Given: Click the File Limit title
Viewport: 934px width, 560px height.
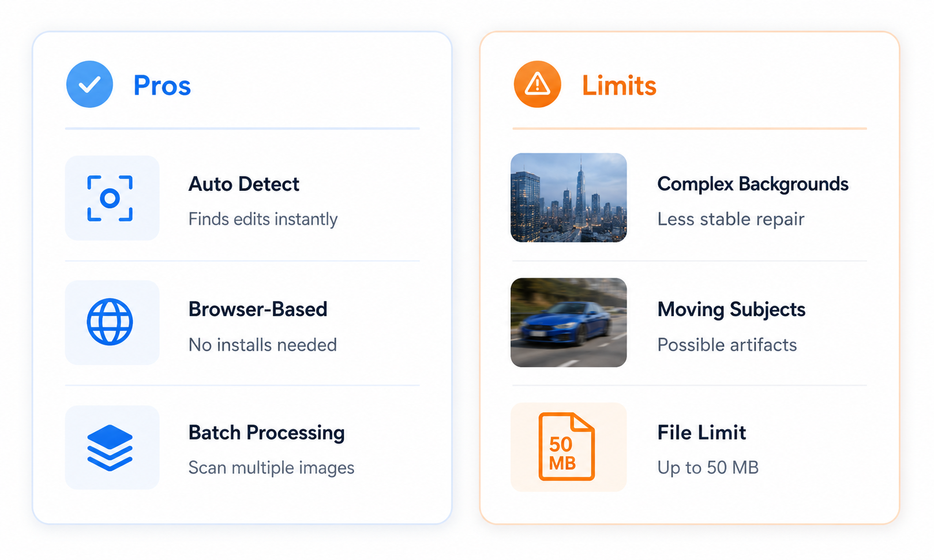Looking at the screenshot, I should (702, 433).
